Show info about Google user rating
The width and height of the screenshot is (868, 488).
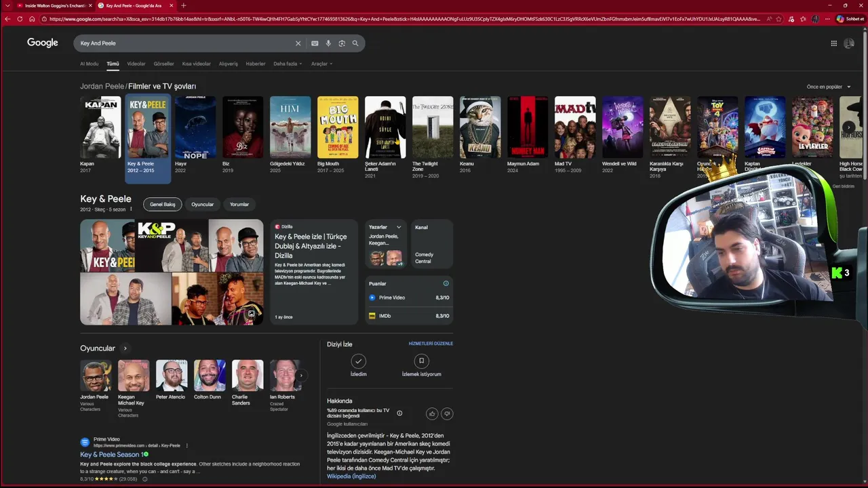(x=399, y=413)
